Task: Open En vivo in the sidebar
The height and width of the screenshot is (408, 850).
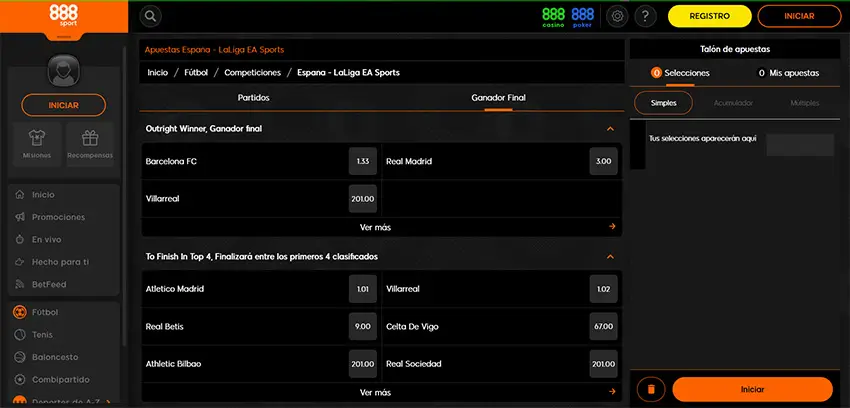Action: (x=45, y=240)
